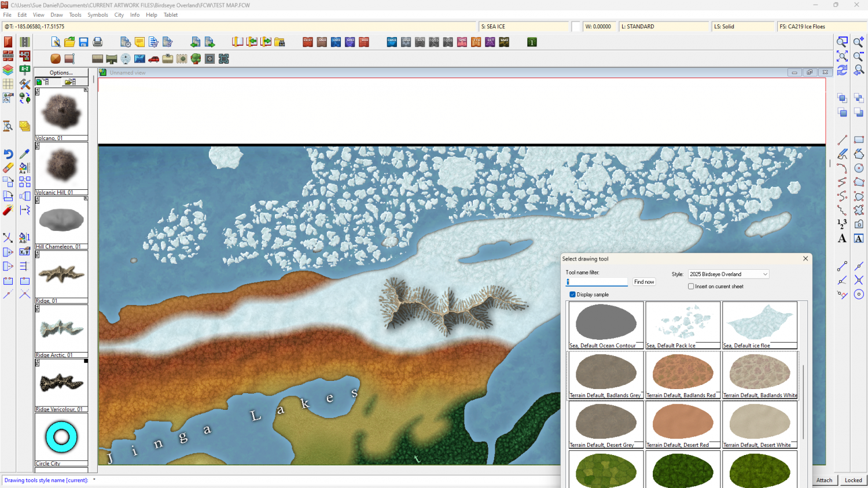Image resolution: width=868 pixels, height=488 pixels.
Task: Choose Terrain Default, Desert Grey sample
Action: (x=606, y=424)
